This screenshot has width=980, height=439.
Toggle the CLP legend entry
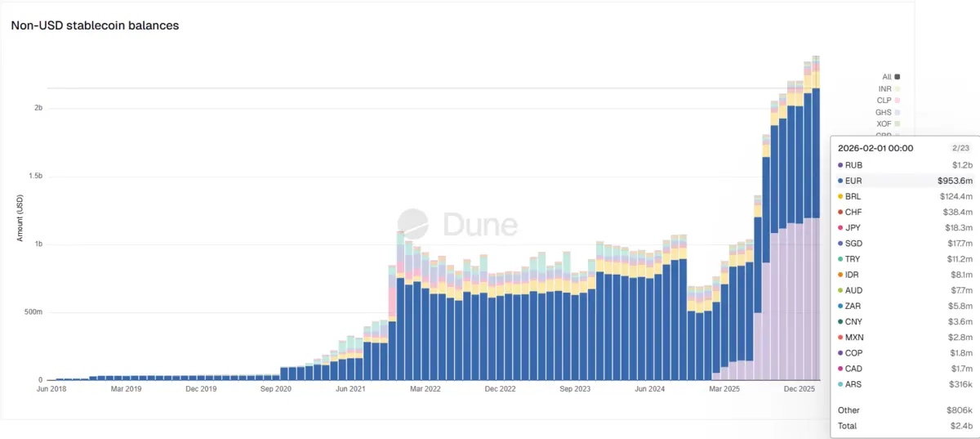tap(889, 100)
